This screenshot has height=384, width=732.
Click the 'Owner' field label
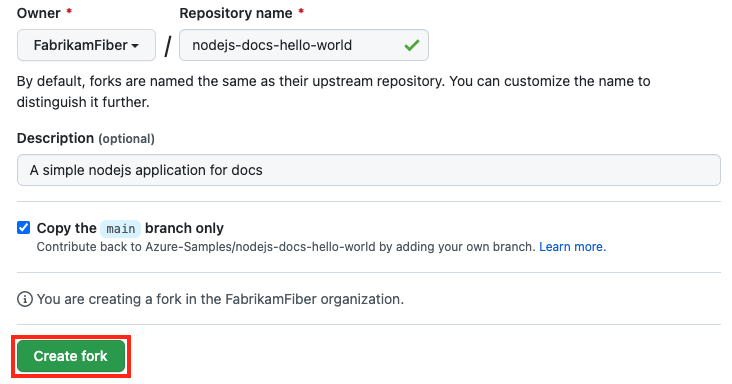(39, 13)
